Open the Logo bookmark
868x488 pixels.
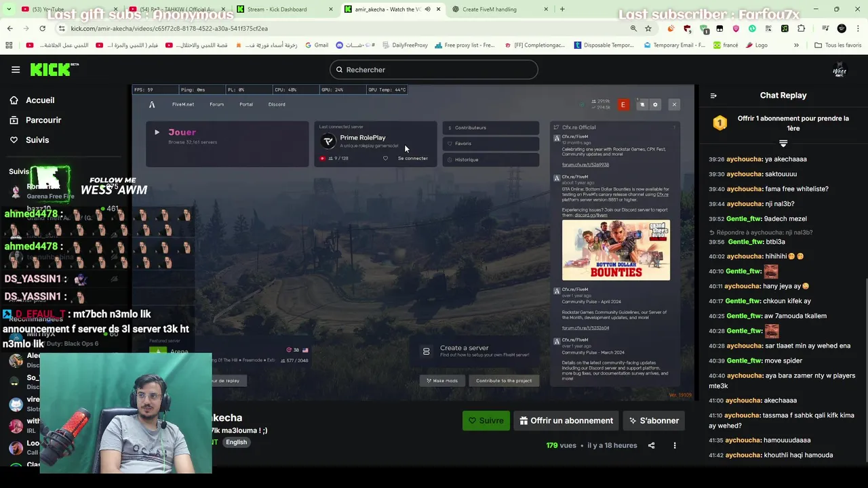point(756,45)
